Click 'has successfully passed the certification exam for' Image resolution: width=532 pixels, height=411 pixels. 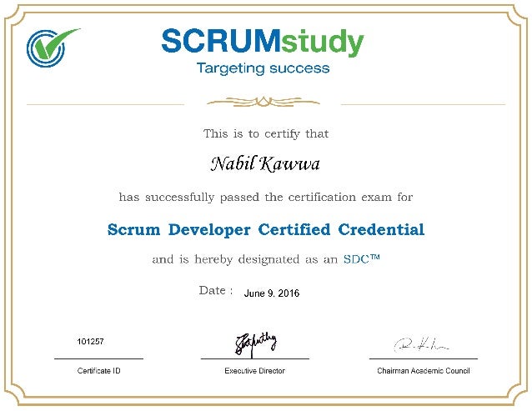click(266, 197)
